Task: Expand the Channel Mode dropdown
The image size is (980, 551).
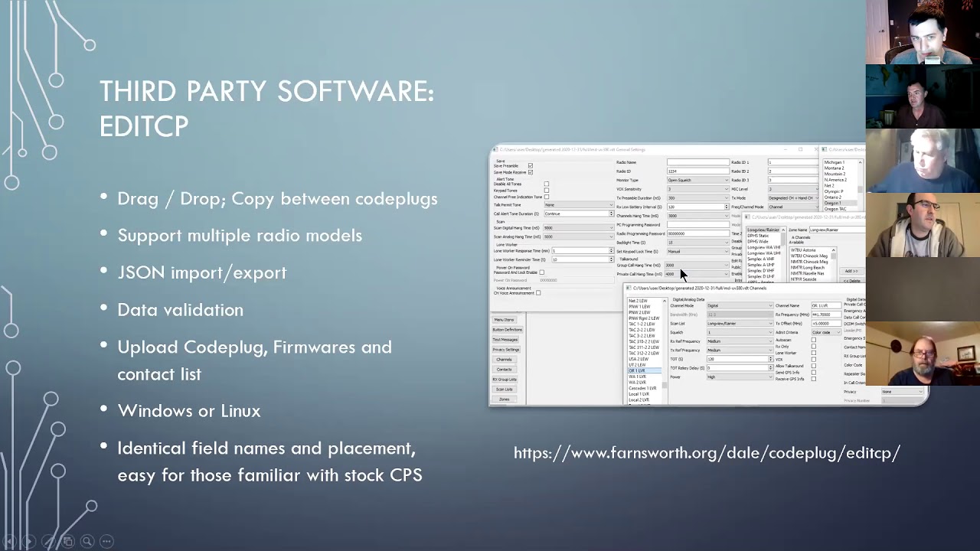Action: point(740,305)
